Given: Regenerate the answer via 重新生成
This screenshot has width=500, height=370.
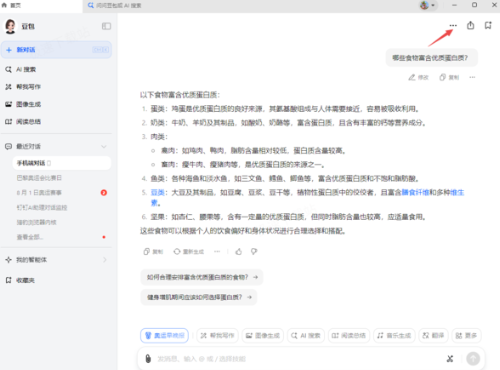Looking at the screenshot, I should [188, 252].
